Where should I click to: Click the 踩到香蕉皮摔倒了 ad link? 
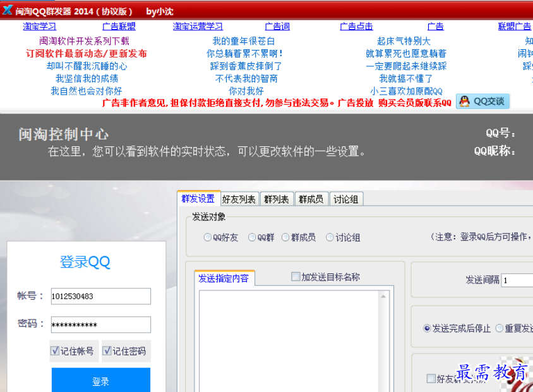coord(246,66)
